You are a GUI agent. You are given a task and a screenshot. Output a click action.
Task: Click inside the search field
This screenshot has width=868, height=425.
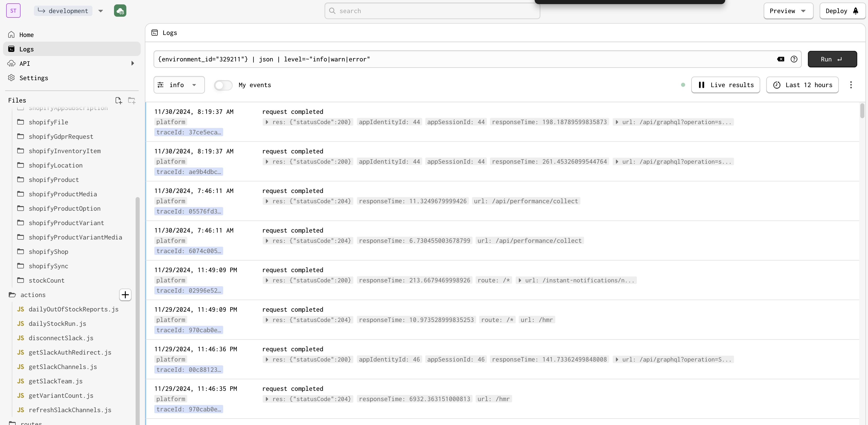pyautogui.click(x=432, y=11)
